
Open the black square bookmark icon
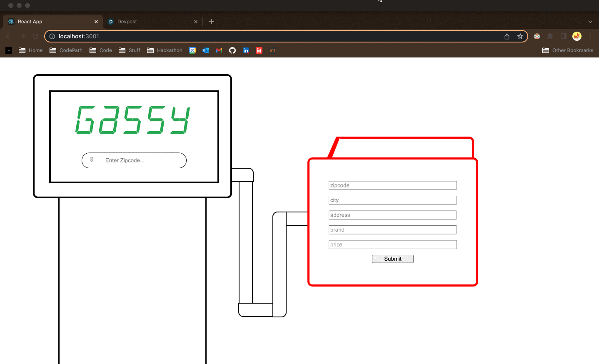click(9, 50)
